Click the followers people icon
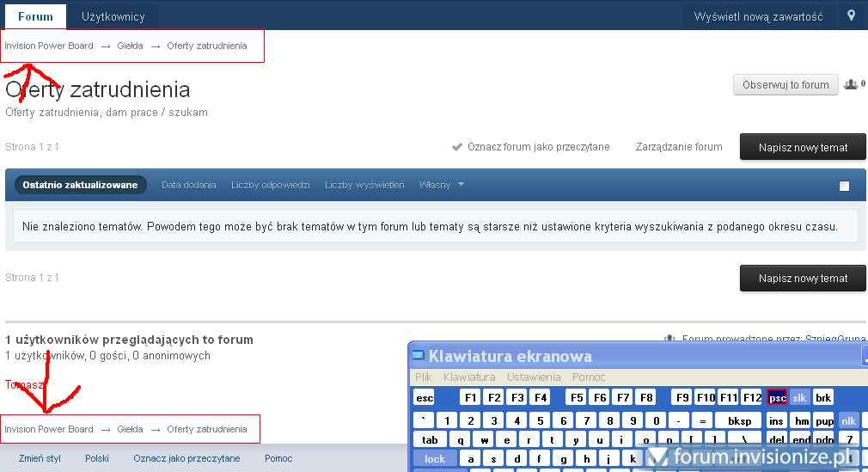 tap(850, 84)
